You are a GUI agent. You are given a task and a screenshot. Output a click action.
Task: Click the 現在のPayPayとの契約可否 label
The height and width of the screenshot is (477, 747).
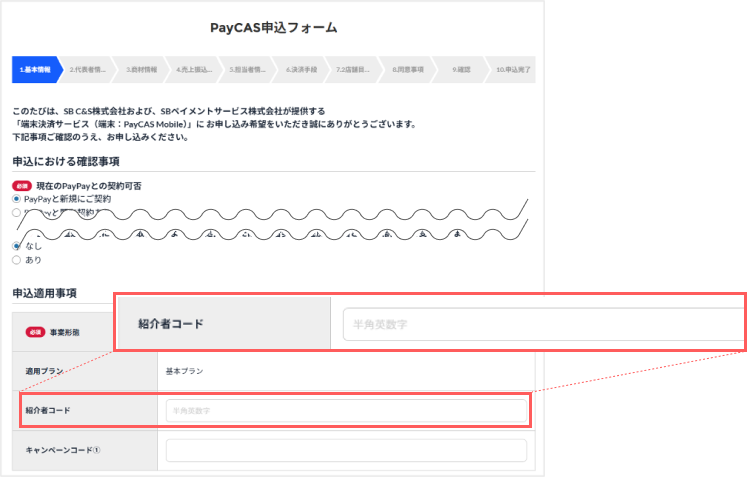click(x=89, y=186)
